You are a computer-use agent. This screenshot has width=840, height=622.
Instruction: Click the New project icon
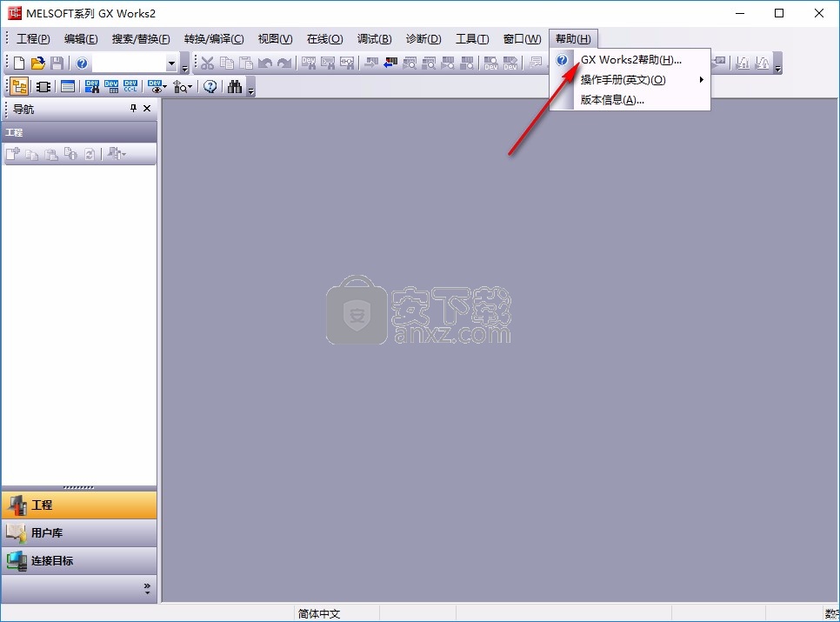19,64
